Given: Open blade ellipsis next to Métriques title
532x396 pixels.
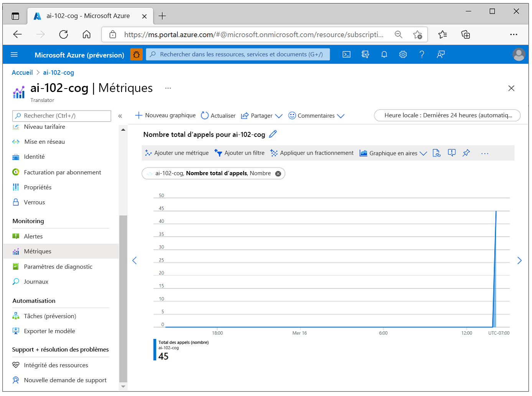Looking at the screenshot, I should coord(168,88).
